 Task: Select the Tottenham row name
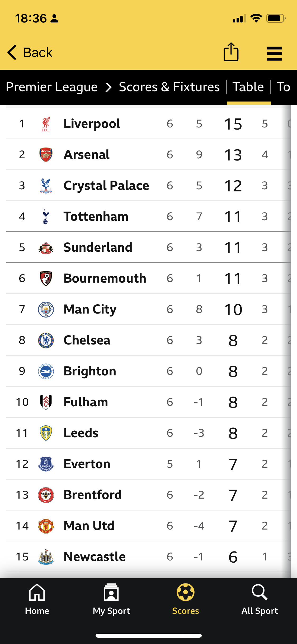click(96, 217)
